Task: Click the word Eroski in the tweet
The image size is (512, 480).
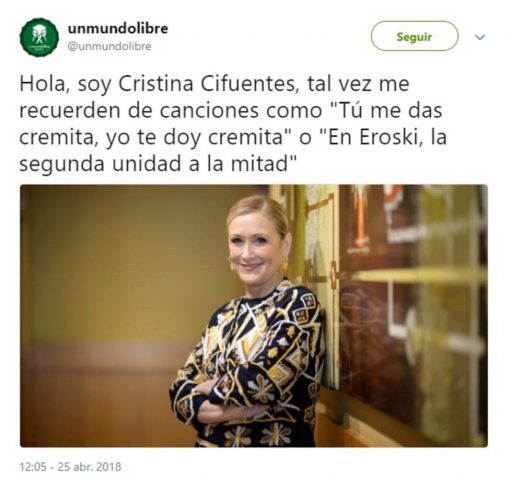Action: [x=388, y=137]
